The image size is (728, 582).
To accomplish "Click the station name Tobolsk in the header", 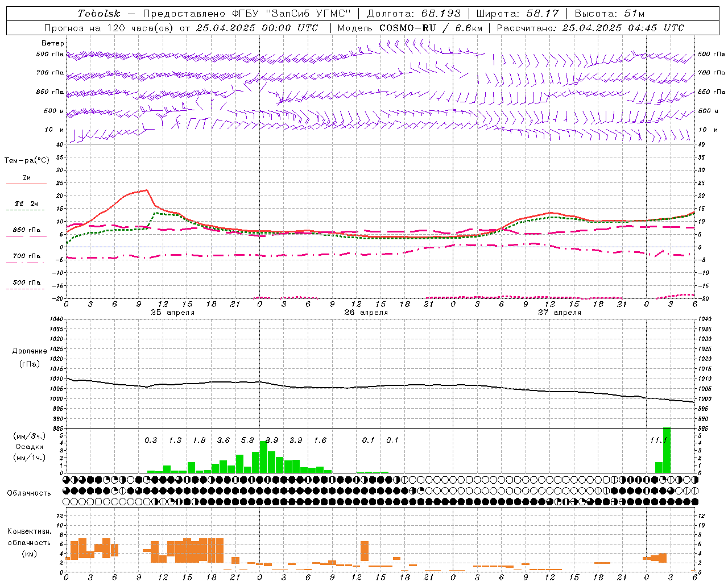I will (99, 14).
